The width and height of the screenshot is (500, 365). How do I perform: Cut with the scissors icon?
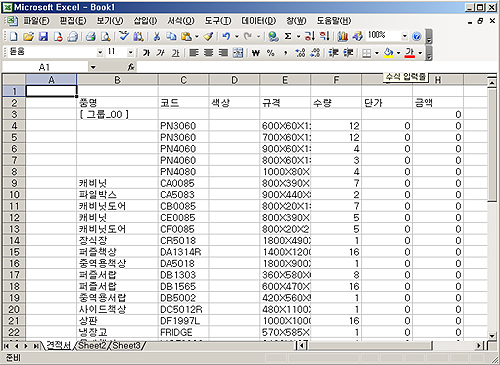[157, 36]
